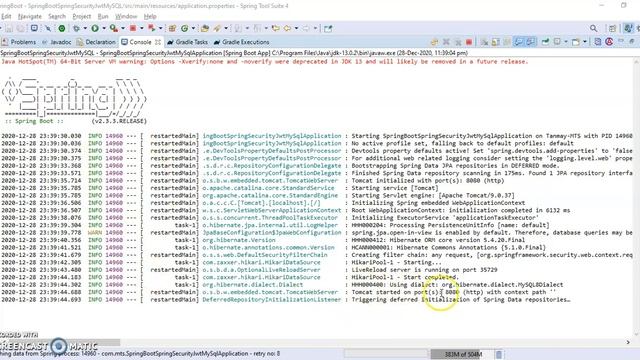The image size is (640, 360).
Task: Toggle show console when standard error changes
Action: [x=531, y=42]
